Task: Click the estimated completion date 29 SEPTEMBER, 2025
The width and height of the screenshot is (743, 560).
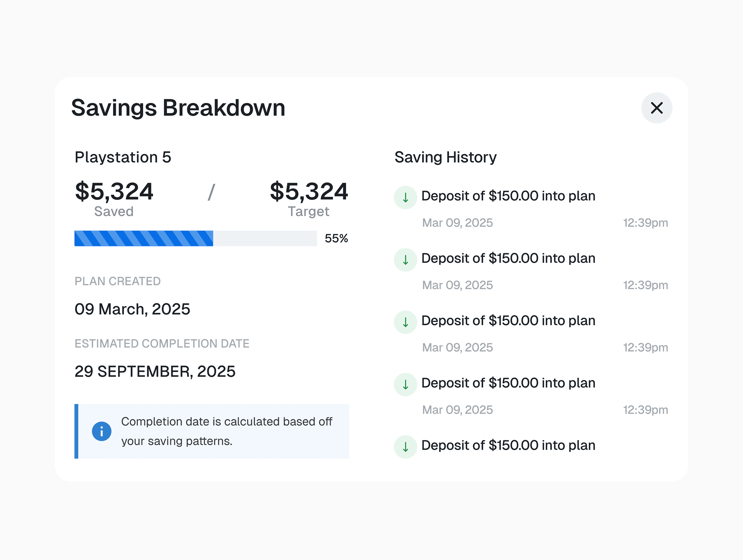Action: point(155,372)
